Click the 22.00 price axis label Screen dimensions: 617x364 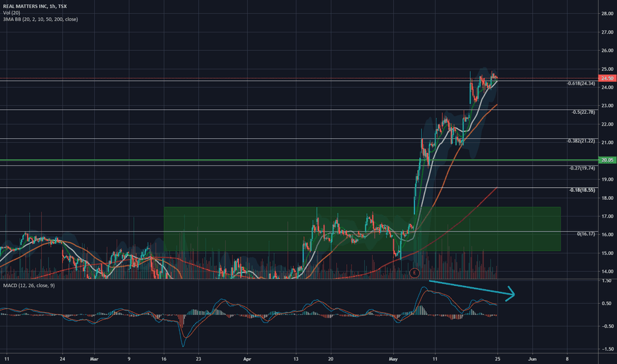point(608,124)
